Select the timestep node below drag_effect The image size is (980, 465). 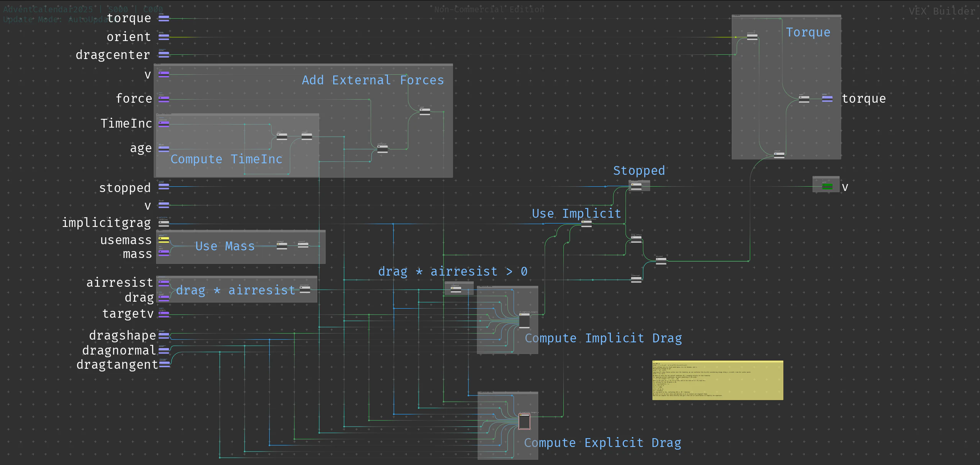point(636,279)
